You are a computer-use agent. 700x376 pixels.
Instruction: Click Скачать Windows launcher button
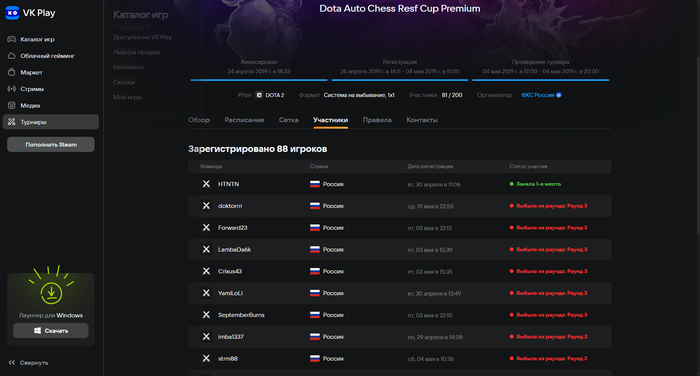51,331
